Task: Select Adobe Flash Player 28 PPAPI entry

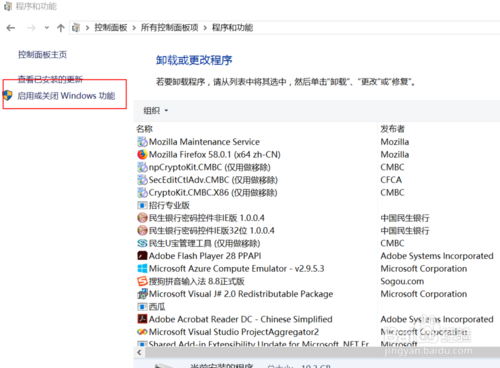Action: (205, 256)
